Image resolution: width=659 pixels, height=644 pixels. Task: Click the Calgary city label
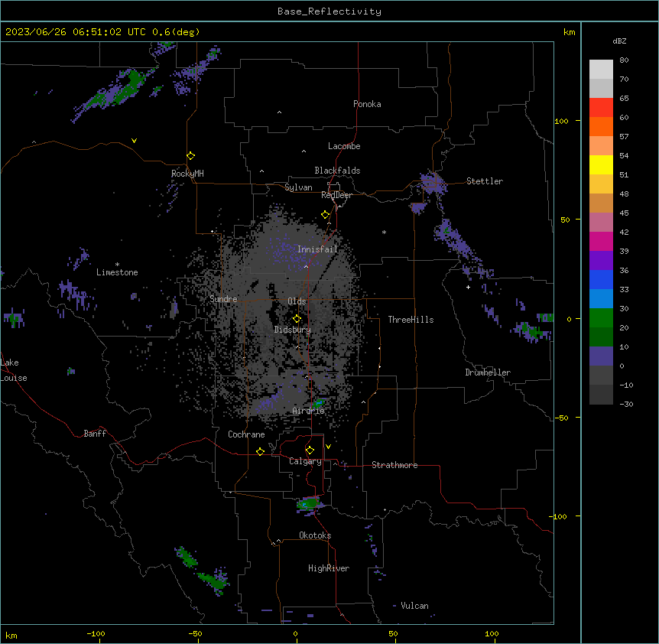(x=305, y=461)
